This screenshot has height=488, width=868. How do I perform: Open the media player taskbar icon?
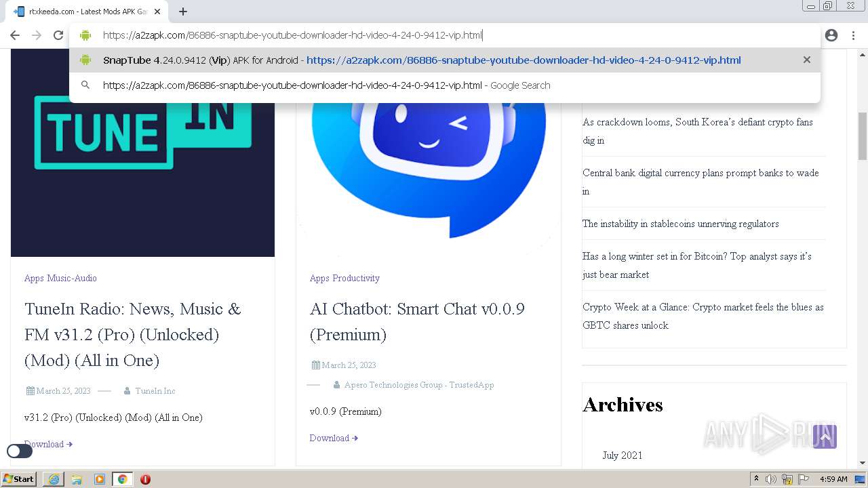click(x=100, y=479)
